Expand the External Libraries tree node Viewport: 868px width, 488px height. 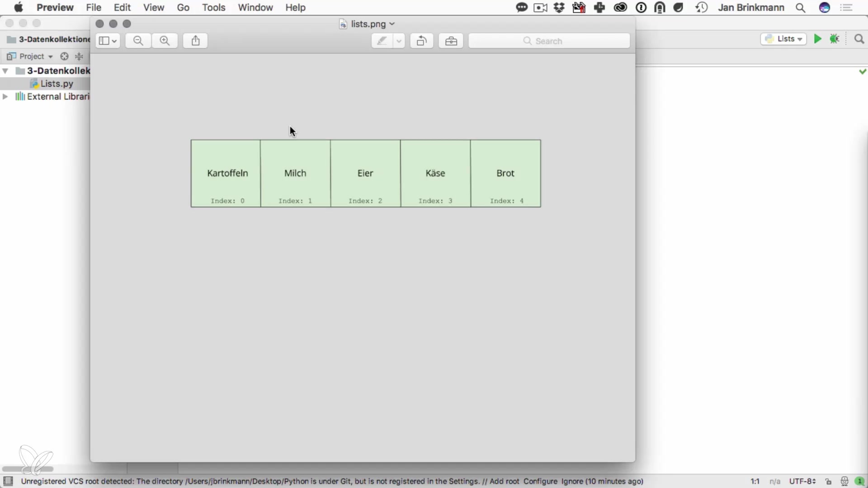(x=5, y=96)
